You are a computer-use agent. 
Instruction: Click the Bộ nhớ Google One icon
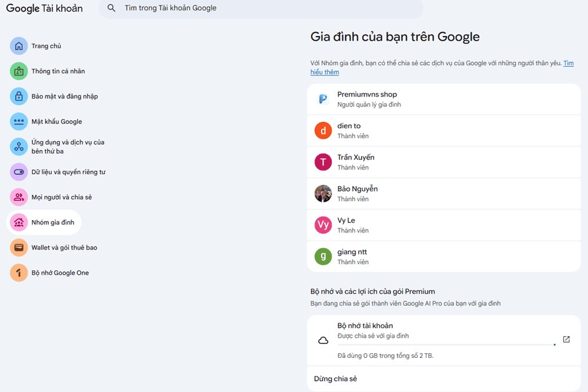19,273
